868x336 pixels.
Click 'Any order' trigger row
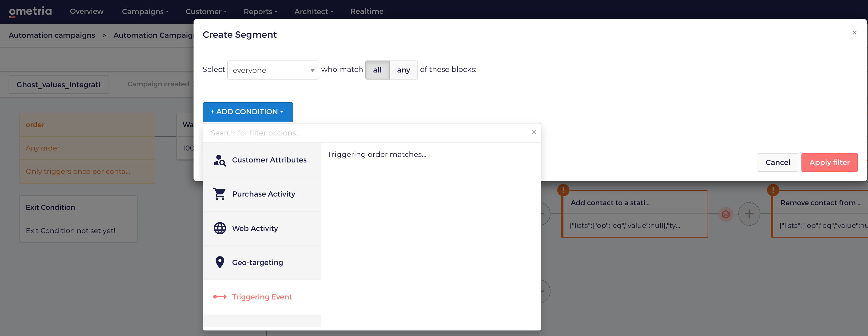(87, 148)
